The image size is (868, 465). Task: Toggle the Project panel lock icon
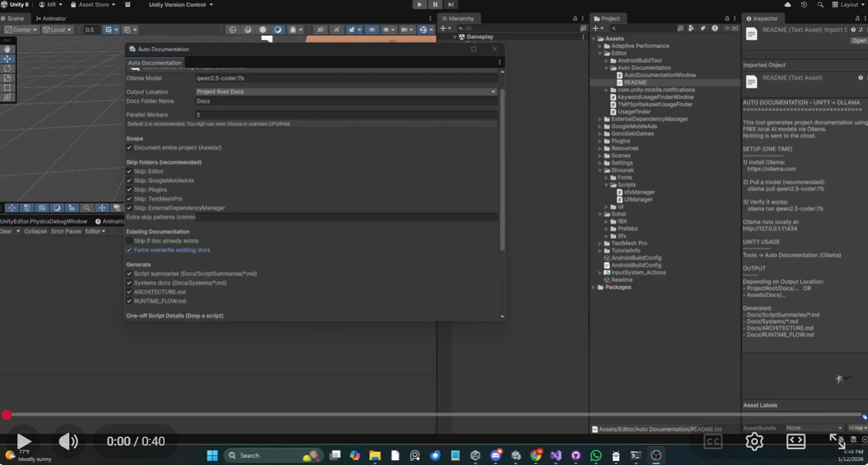click(x=725, y=19)
